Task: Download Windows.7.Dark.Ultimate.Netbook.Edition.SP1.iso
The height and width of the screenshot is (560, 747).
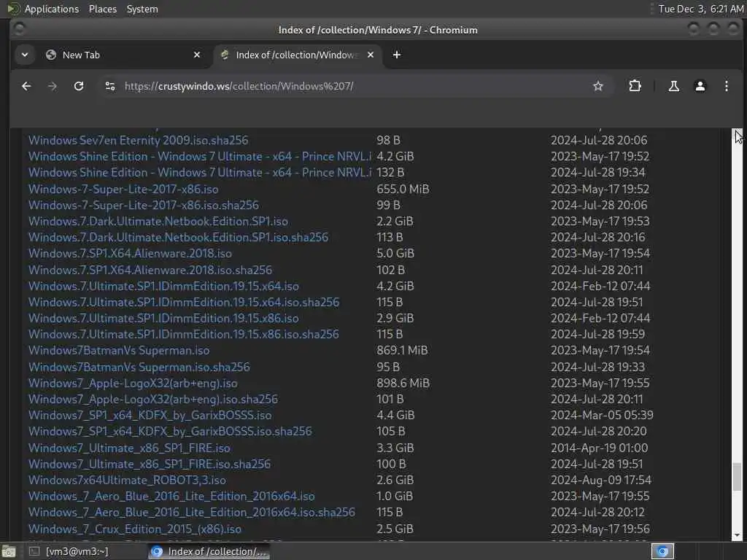Action: pos(158,222)
